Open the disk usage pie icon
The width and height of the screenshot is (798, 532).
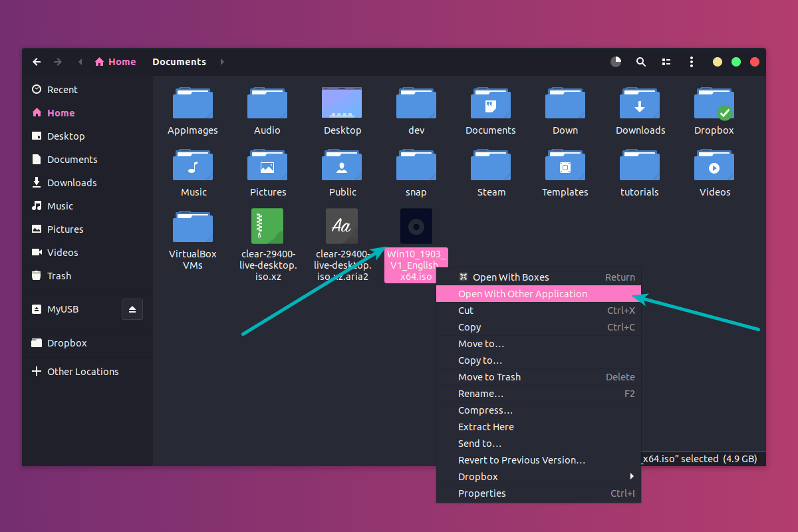(616, 62)
